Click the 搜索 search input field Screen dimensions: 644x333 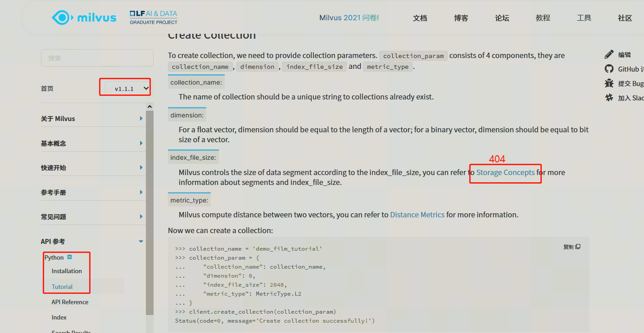tap(97, 58)
